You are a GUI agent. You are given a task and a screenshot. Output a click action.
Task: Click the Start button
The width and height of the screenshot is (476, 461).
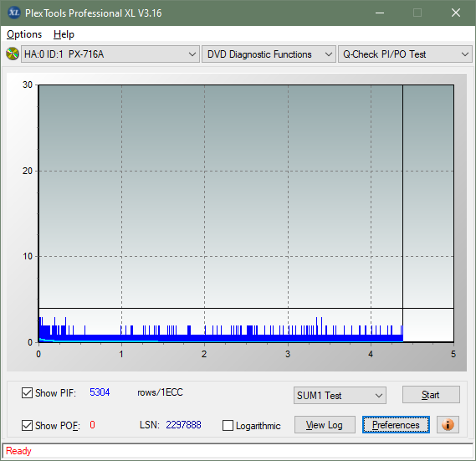(x=431, y=395)
